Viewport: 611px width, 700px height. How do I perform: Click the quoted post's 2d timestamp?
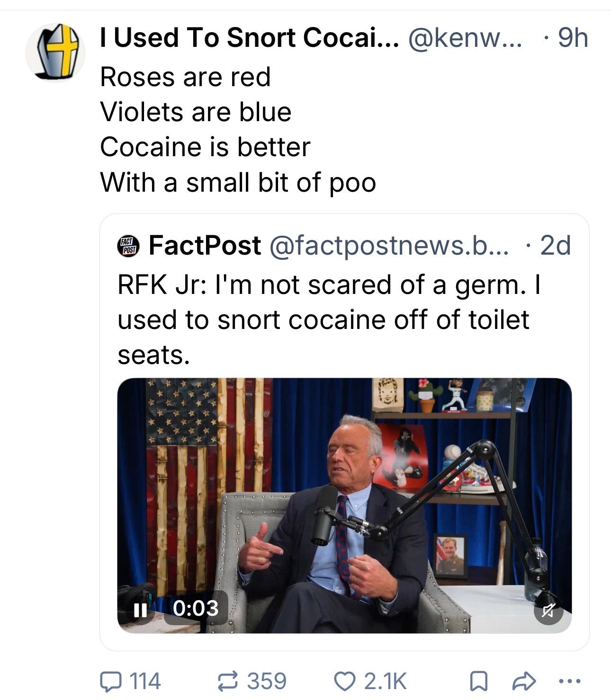[555, 245]
